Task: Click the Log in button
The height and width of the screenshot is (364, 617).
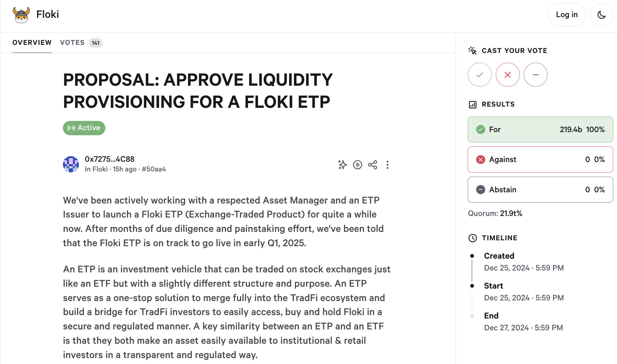Action: tap(567, 15)
